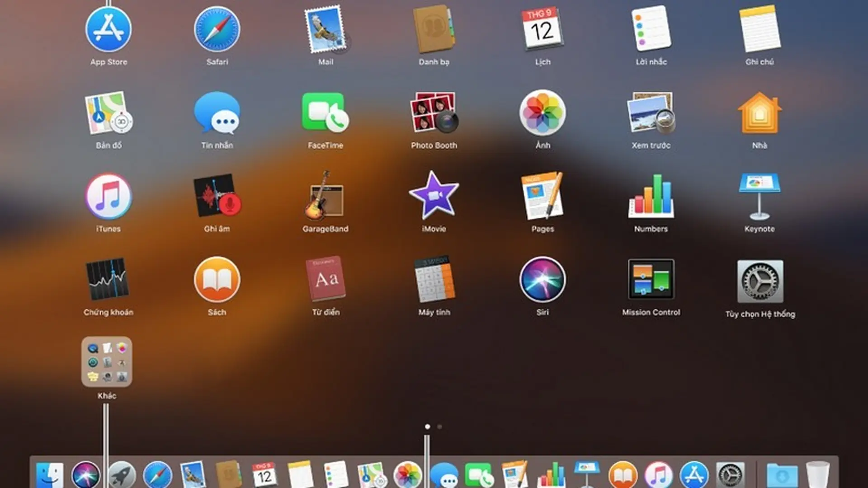Open Downloads folder in the Dock
This screenshot has height=488, width=868.
pos(782,476)
